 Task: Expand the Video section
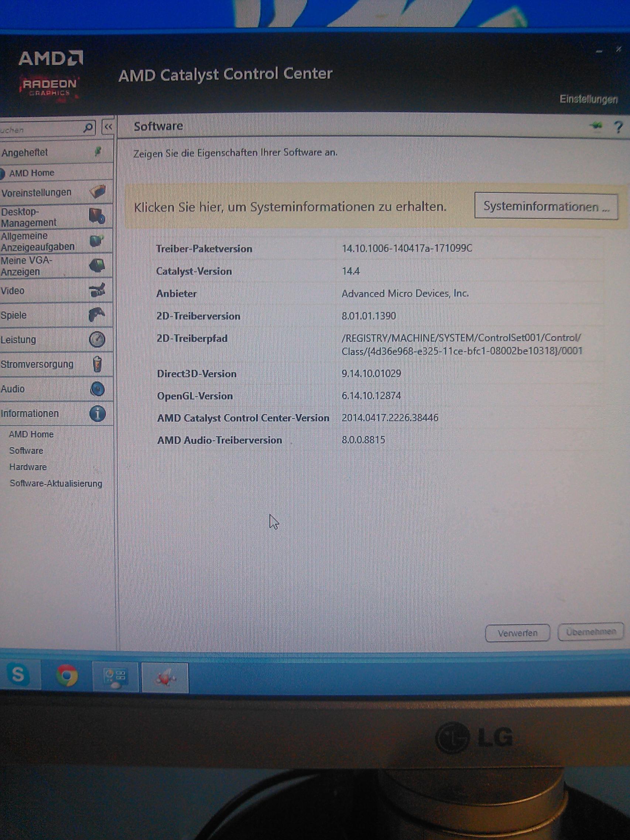coord(56,291)
